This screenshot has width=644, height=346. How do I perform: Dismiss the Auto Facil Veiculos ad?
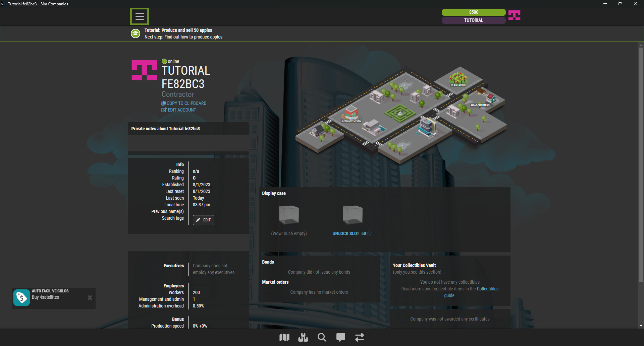point(90,297)
